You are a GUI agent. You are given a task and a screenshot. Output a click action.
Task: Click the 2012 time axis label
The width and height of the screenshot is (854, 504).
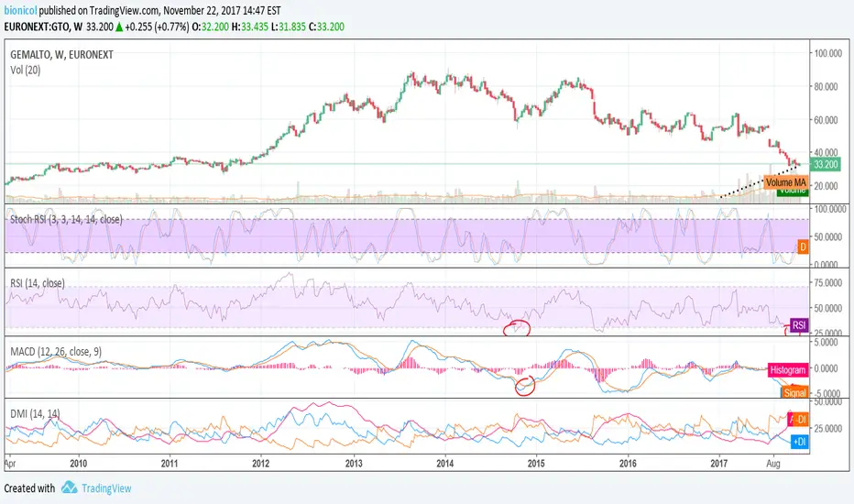tap(261, 464)
